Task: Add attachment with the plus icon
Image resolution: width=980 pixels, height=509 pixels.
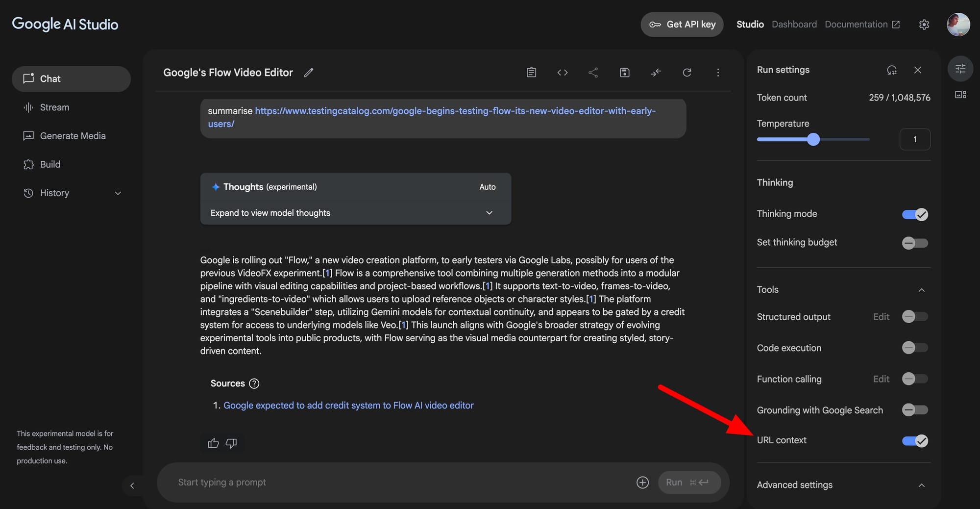Action: tap(642, 483)
